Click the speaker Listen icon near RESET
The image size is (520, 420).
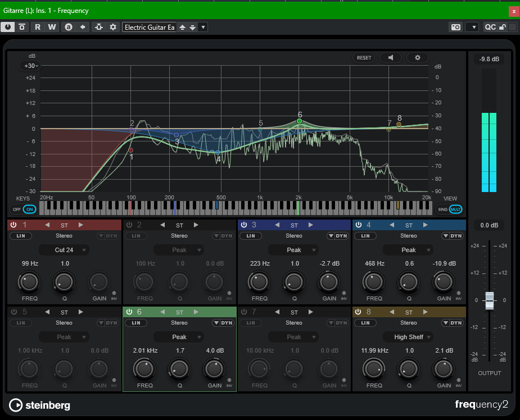[x=390, y=57]
